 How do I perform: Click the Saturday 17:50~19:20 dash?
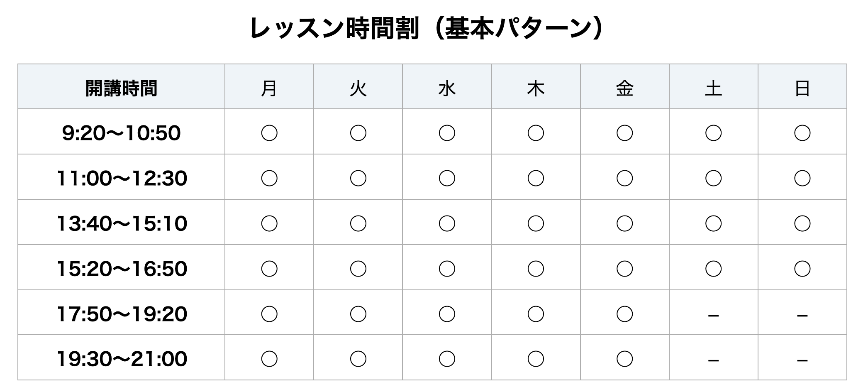click(x=713, y=316)
